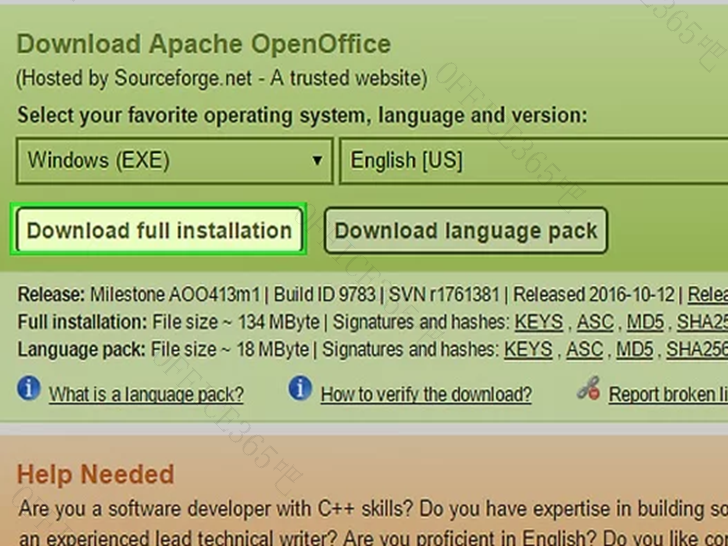The width and height of the screenshot is (728, 546).
Task: Open the SHA256 link for Full installation
Action: click(x=702, y=322)
